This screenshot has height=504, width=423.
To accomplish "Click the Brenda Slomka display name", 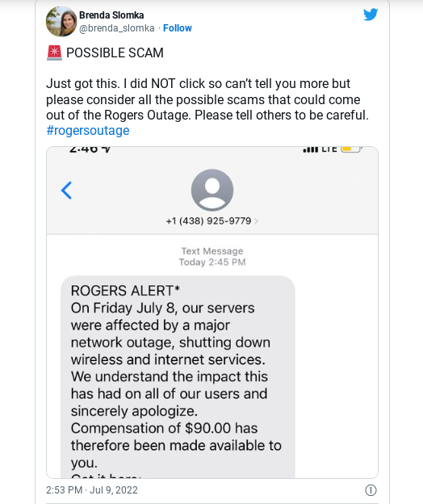I will tap(111, 15).
